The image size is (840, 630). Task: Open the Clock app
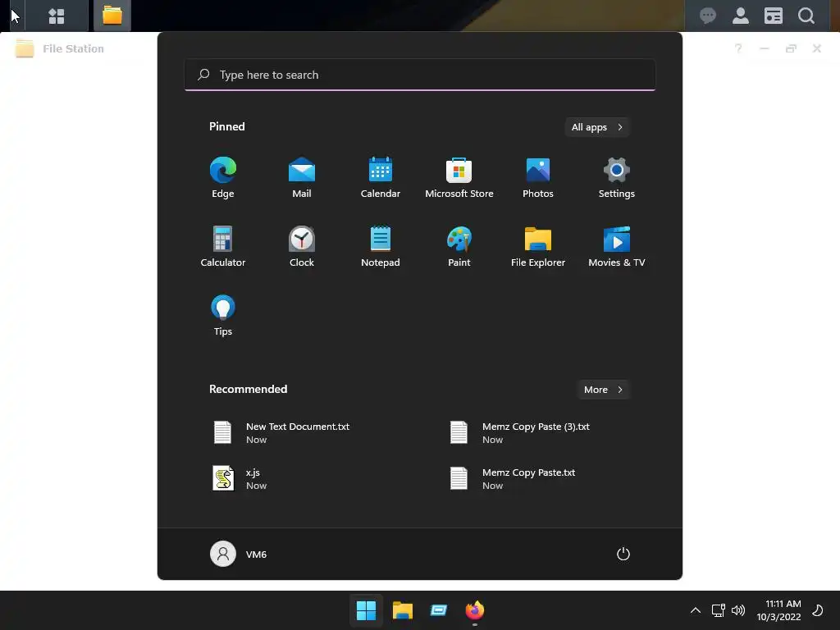point(302,246)
